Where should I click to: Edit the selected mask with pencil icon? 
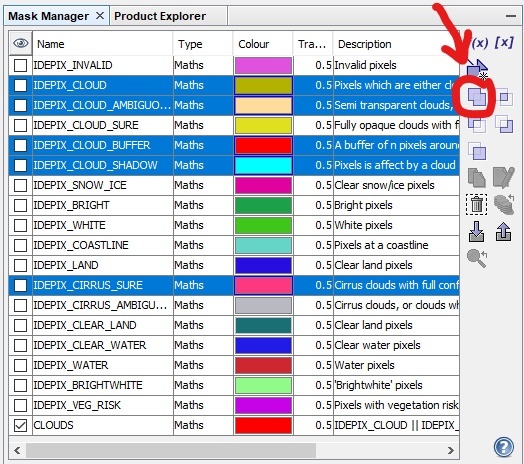point(504,178)
